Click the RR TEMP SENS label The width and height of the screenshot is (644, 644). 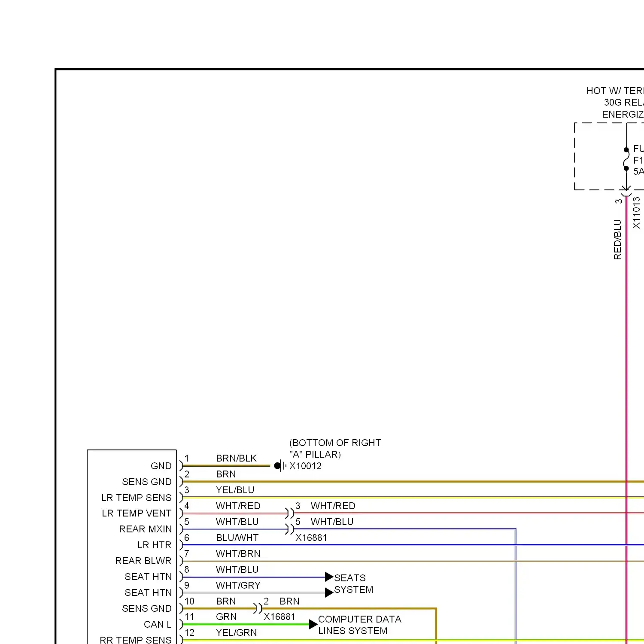tap(136, 640)
